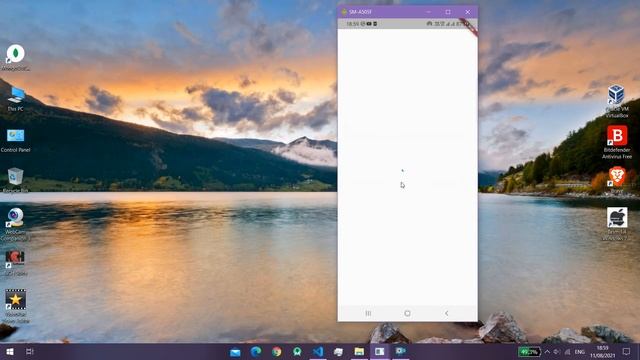Launch Google Chrome from the taskbar
Image resolution: width=640 pixels, height=360 pixels.
(277, 351)
